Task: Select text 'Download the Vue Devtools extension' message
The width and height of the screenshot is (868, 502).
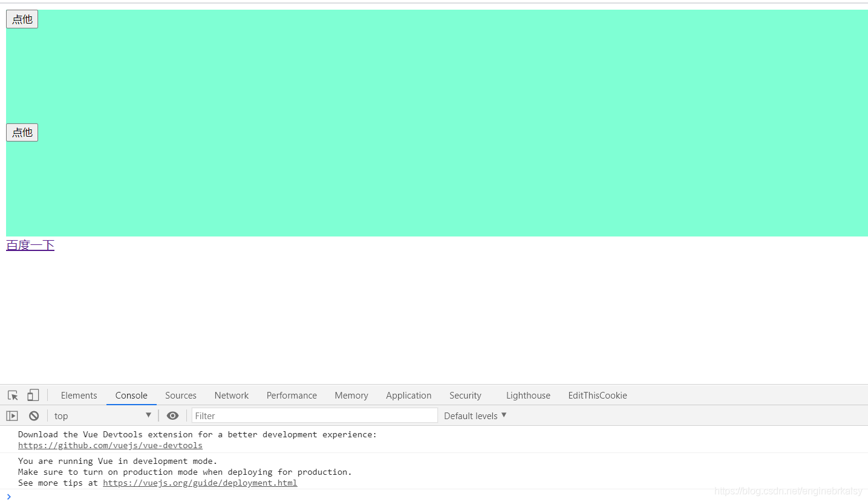Action: (197, 435)
